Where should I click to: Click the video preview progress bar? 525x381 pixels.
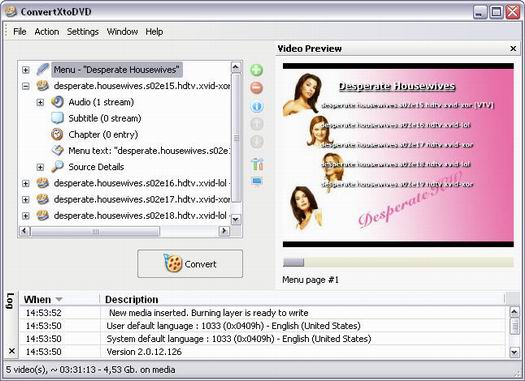click(x=398, y=262)
